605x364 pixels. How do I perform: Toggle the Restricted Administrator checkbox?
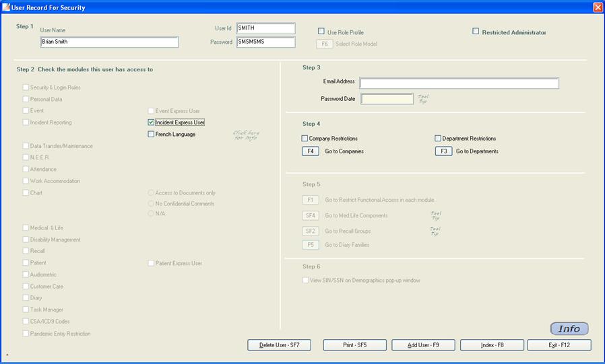(476, 32)
